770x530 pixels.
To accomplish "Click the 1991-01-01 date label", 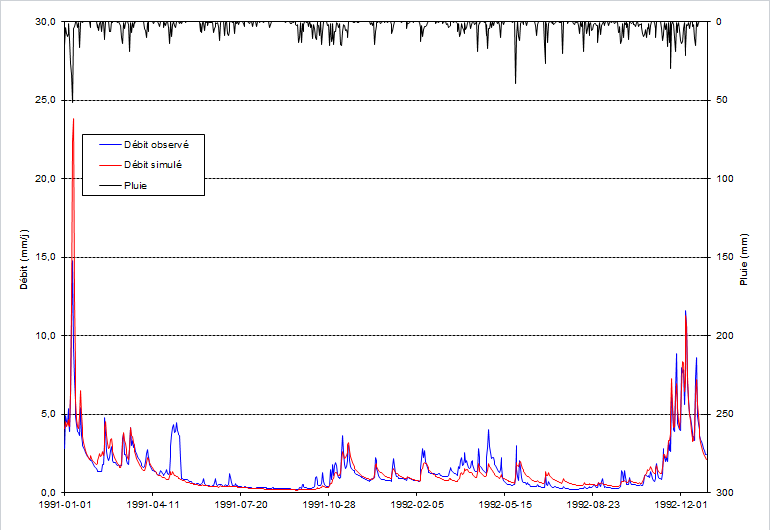I will tap(65, 505).
